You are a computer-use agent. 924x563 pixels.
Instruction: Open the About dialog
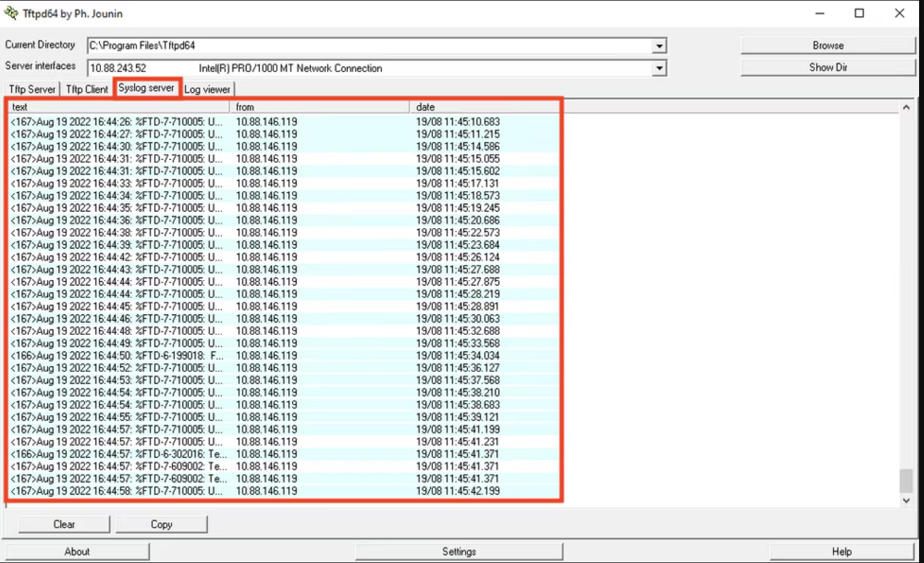77,551
